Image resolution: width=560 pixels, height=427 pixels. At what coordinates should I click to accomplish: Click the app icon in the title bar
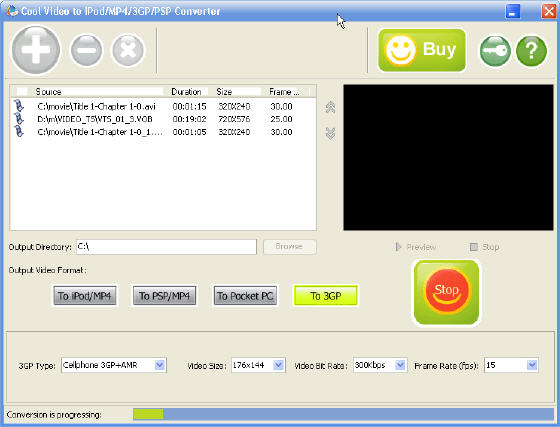[12, 11]
